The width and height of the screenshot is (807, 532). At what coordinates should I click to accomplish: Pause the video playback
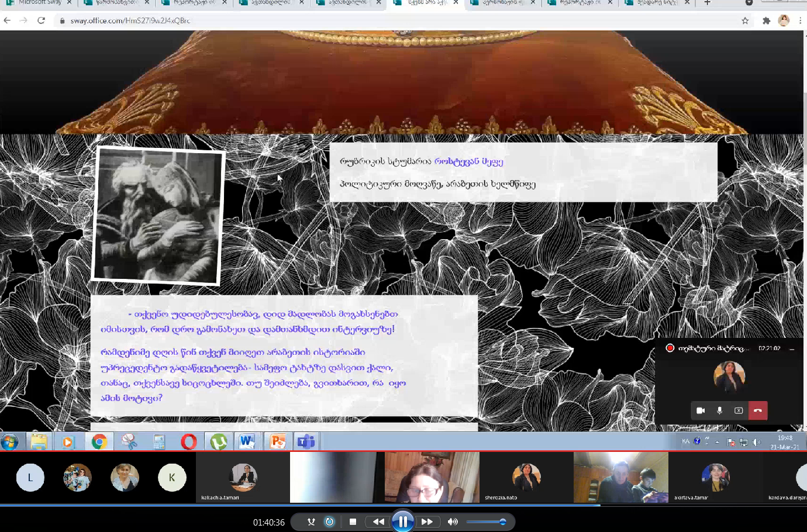click(x=403, y=521)
